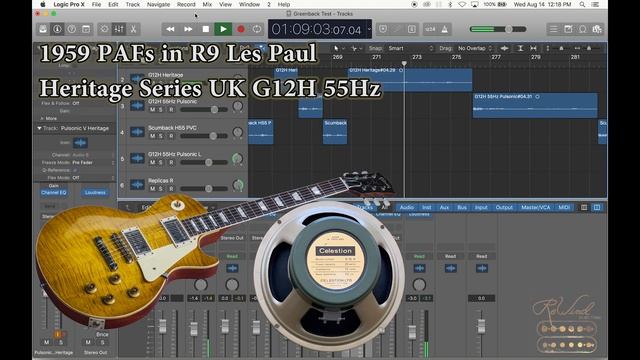Open the Snap mode dropdown showing Smart

click(x=410, y=48)
